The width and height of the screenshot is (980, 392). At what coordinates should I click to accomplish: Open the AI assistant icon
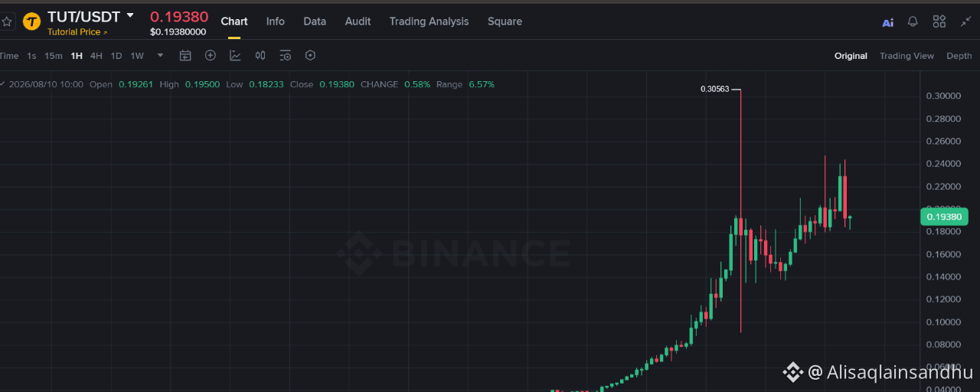[888, 22]
